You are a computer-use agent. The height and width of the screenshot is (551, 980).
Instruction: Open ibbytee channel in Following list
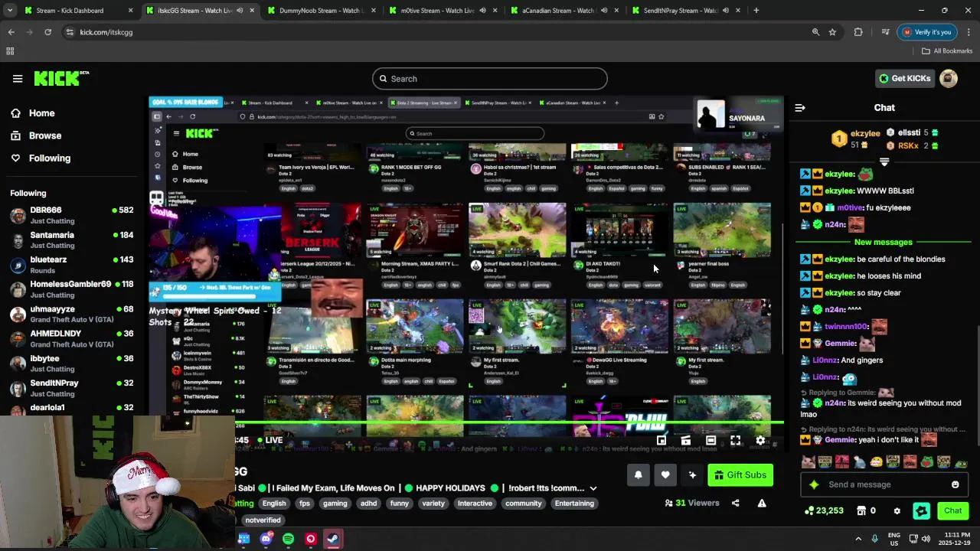click(73, 363)
